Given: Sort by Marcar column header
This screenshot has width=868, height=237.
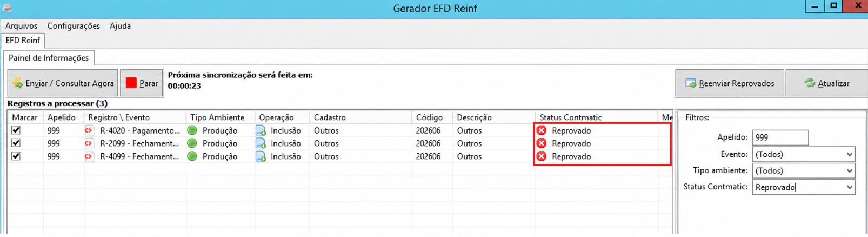Looking at the screenshot, I should 25,117.
